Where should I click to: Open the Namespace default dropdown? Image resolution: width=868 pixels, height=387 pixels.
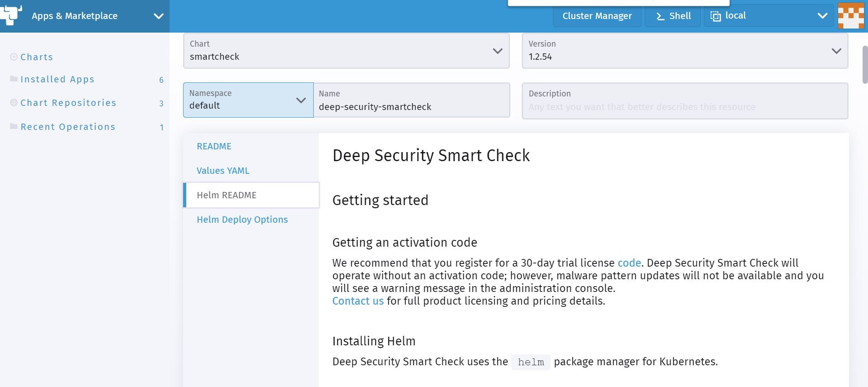pos(248,100)
